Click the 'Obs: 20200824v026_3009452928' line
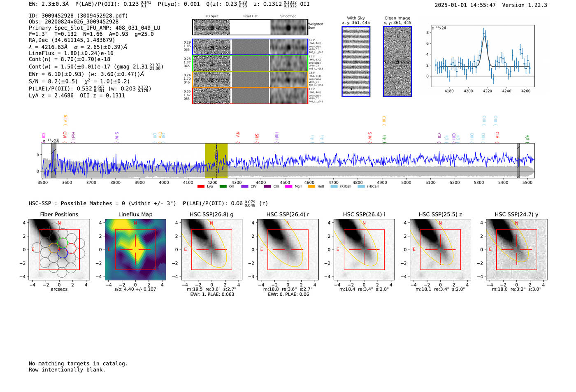The width and height of the screenshot is (576, 392). [74, 21]
